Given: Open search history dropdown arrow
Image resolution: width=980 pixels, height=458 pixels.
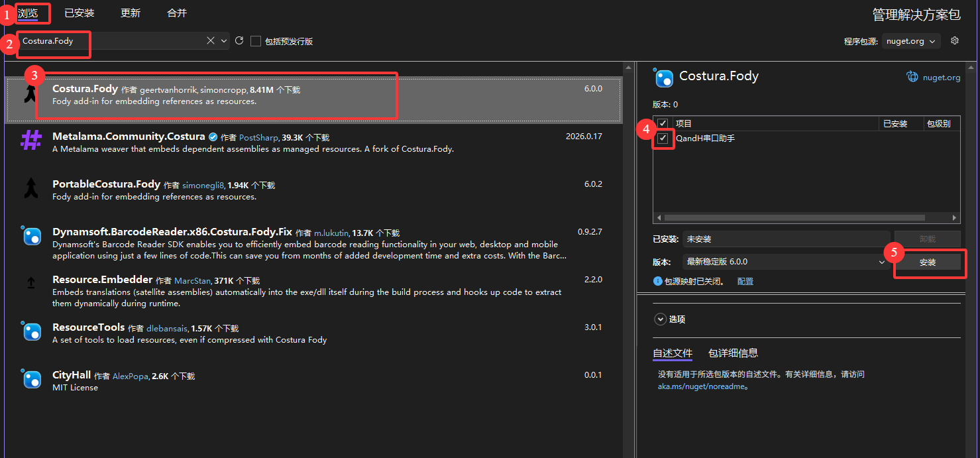Looking at the screenshot, I should pyautogui.click(x=224, y=40).
